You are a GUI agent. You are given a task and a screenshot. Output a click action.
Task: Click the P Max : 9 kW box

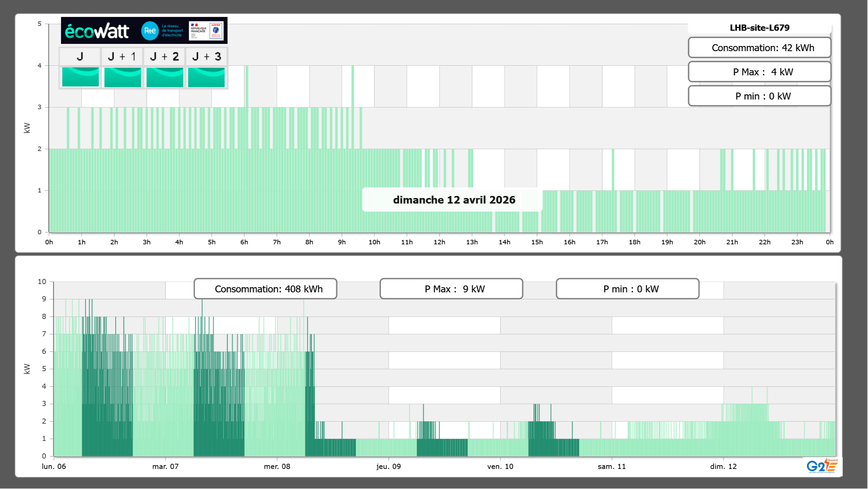tap(451, 289)
